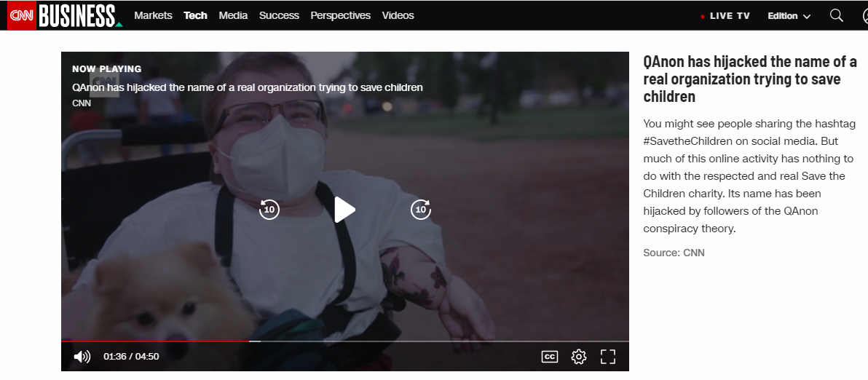The height and width of the screenshot is (380, 868).
Task: Click the video description paragraph
Action: tap(749, 176)
